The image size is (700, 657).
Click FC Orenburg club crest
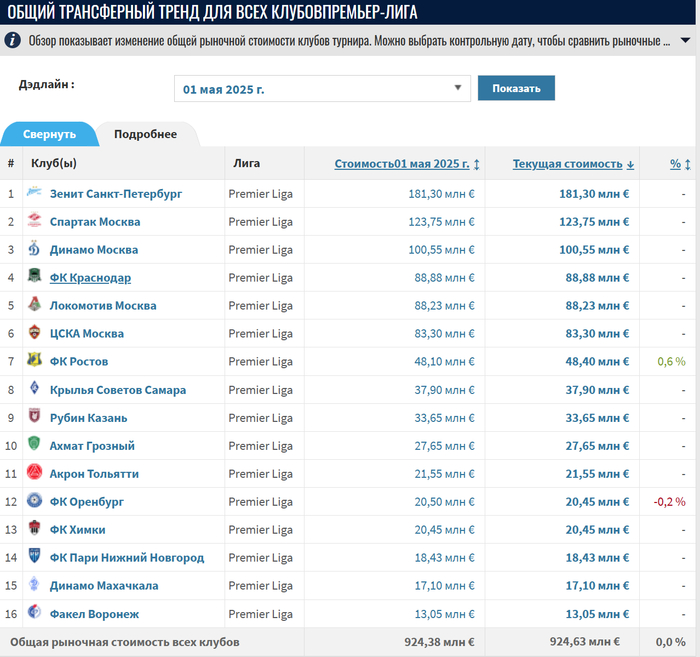pos(34,500)
